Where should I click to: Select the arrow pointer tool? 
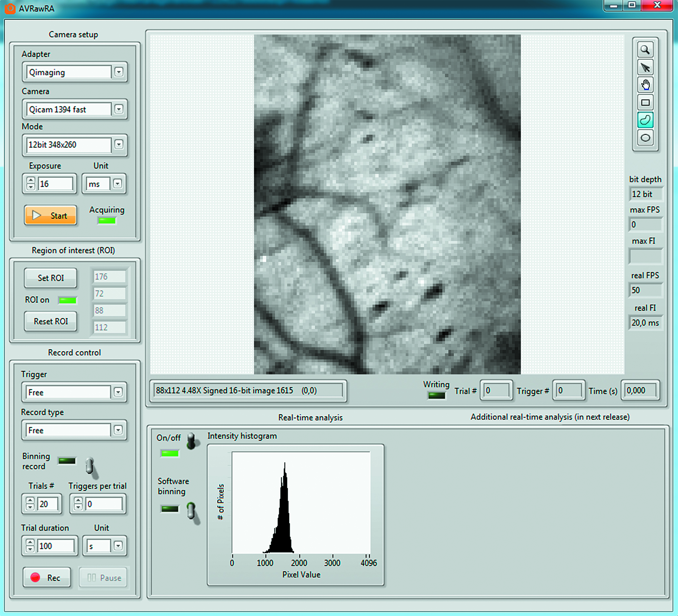coord(645,68)
